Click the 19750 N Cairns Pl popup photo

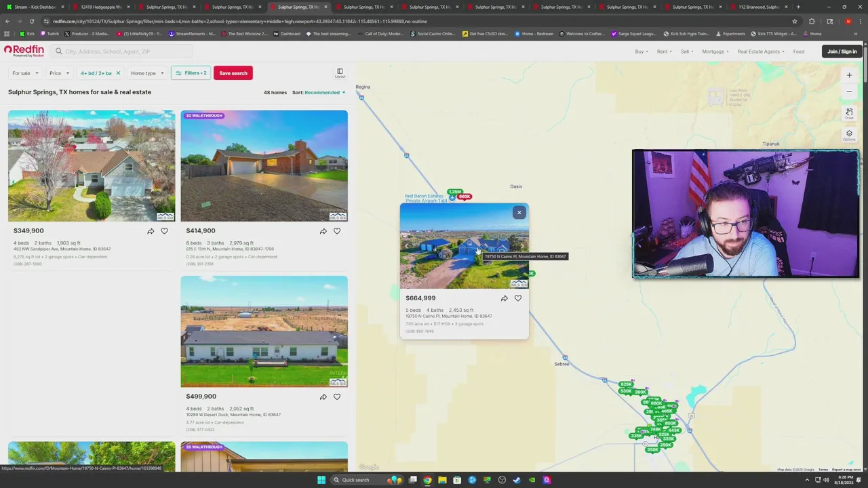(464, 246)
